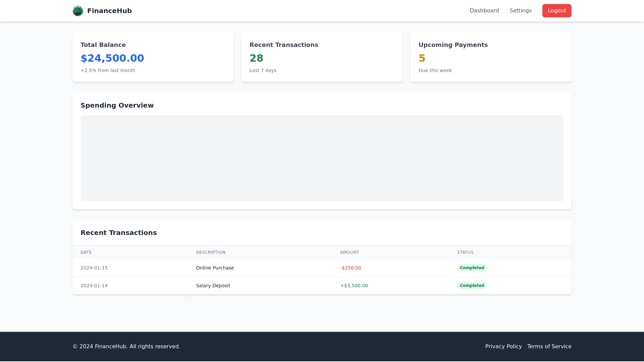Open the Settings navigation item
This screenshot has height=362, width=644.
click(521, 10)
